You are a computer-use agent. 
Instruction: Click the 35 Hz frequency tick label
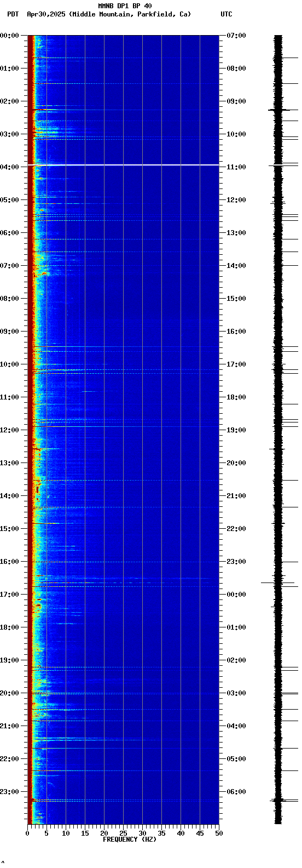(x=161, y=833)
